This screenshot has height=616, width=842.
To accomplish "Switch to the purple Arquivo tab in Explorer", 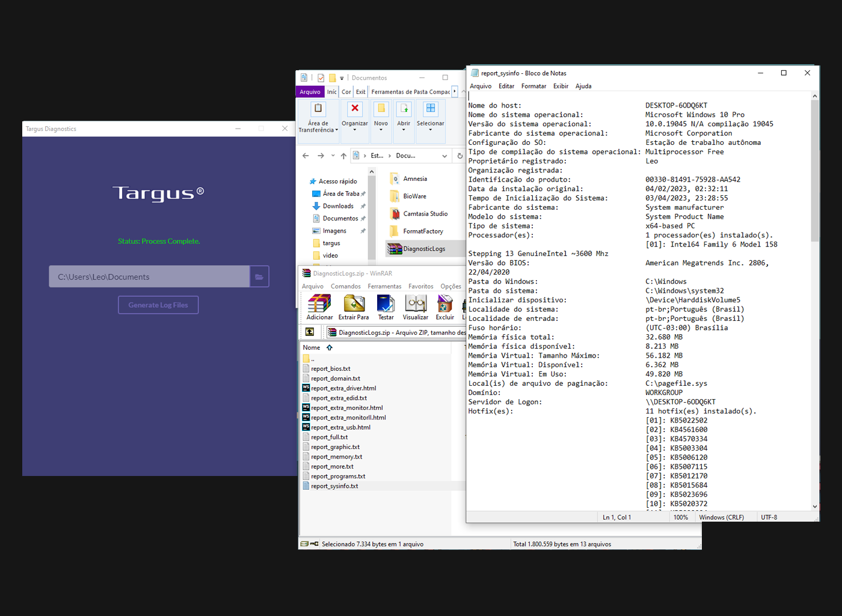I will coord(310,92).
